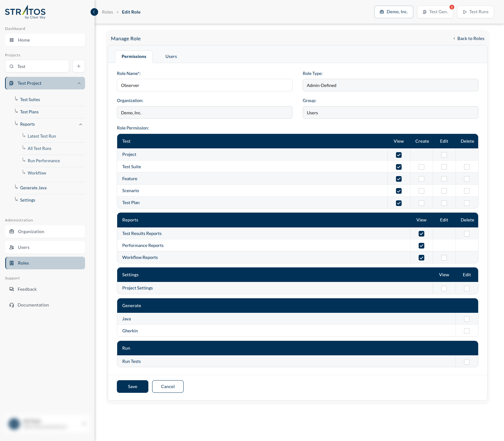Click the Home grid icon
Image resolution: width=504 pixels, height=441 pixels.
click(x=12, y=40)
